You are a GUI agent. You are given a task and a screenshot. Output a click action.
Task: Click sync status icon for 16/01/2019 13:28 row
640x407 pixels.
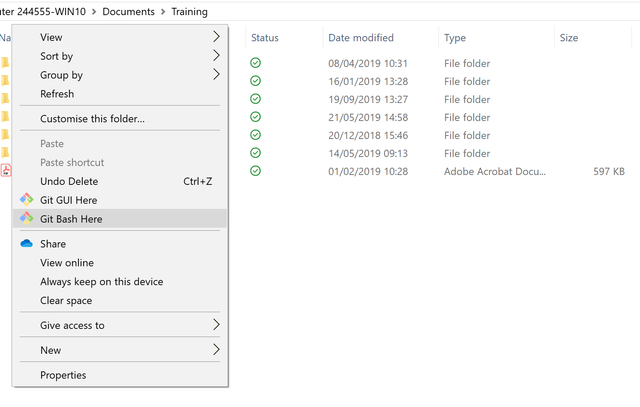[256, 81]
